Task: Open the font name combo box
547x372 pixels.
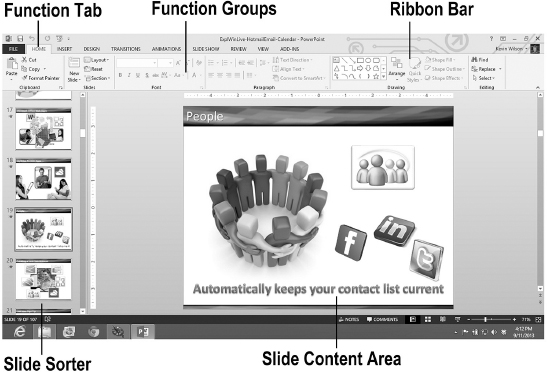Action: [x=136, y=63]
